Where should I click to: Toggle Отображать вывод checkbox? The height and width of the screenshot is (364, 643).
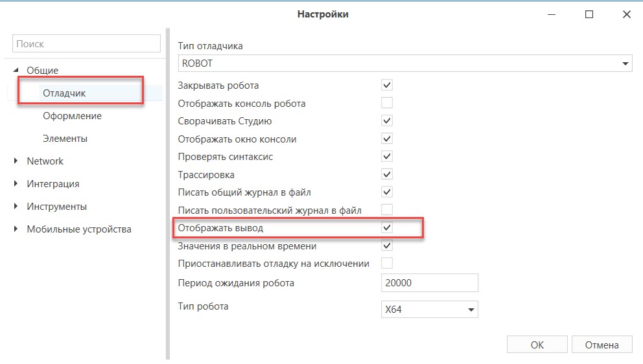387,228
